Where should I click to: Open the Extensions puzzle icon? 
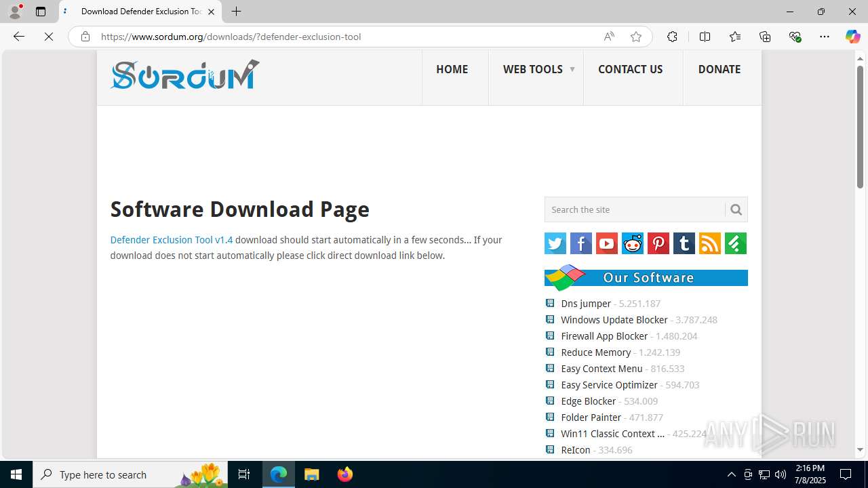tap(672, 37)
